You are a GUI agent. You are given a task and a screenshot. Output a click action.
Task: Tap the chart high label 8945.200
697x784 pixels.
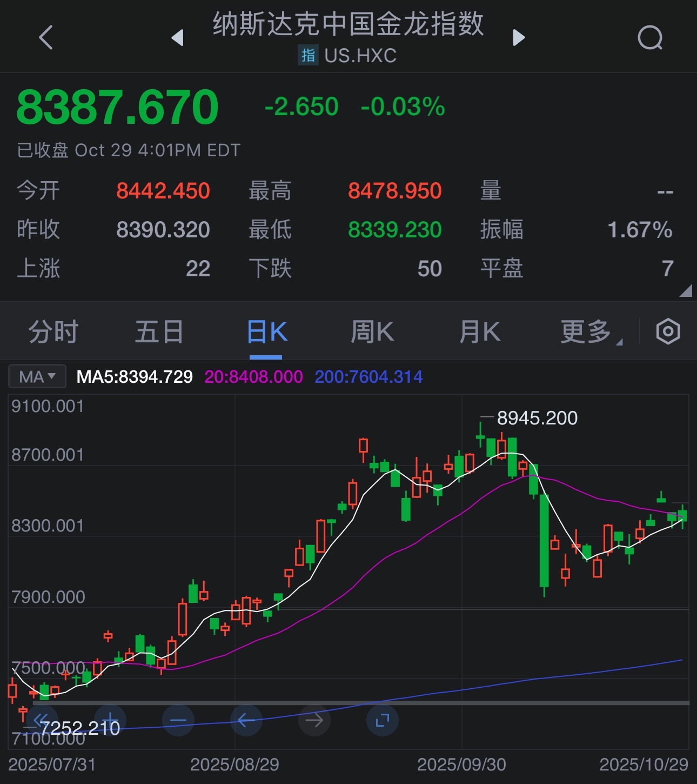(x=537, y=418)
